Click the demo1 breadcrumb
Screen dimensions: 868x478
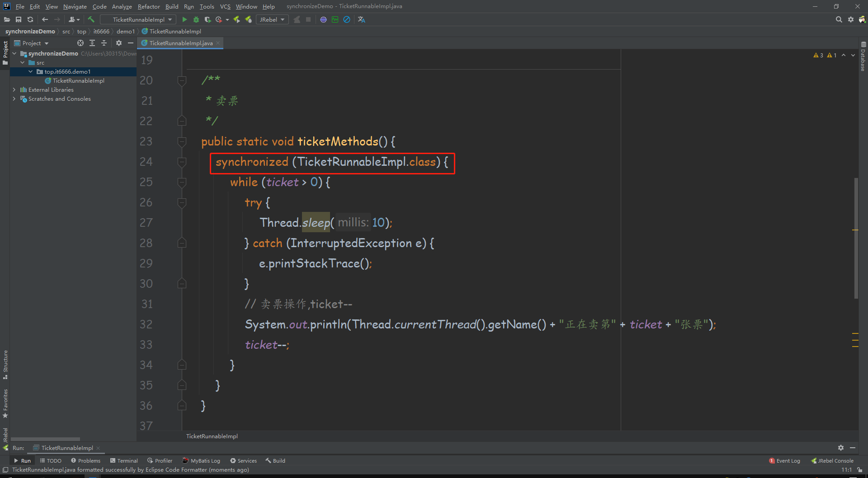pyautogui.click(x=125, y=31)
